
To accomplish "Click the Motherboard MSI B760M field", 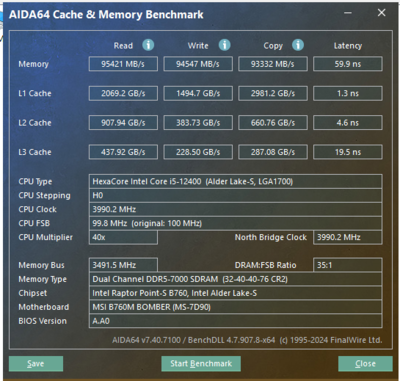I will [235, 307].
